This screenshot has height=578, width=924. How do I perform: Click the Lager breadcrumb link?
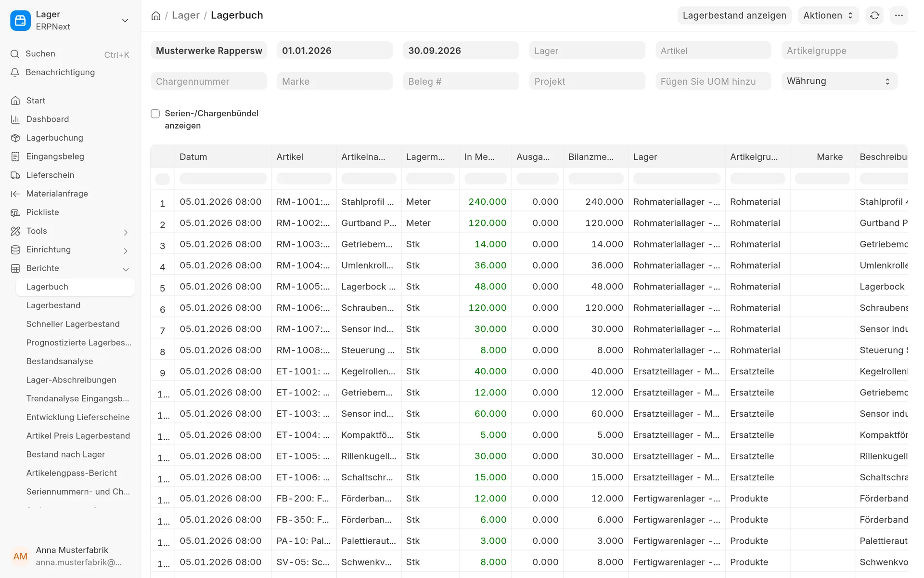[185, 15]
